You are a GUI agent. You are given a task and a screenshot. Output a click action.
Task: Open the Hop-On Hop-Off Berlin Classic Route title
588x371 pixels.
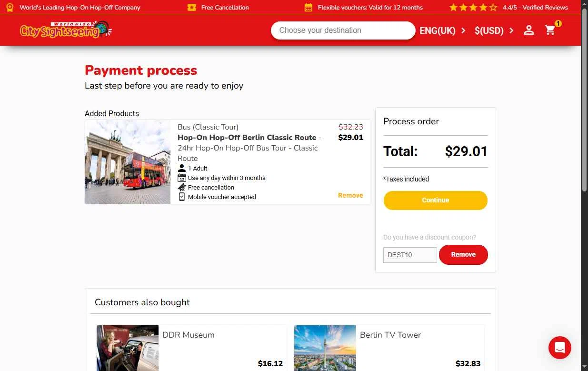[247, 137]
